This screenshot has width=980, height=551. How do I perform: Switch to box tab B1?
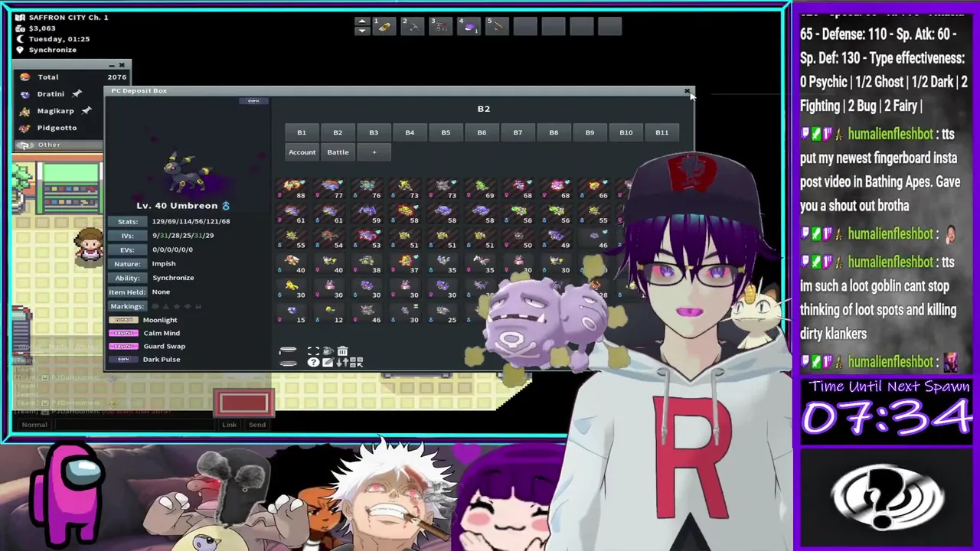301,132
